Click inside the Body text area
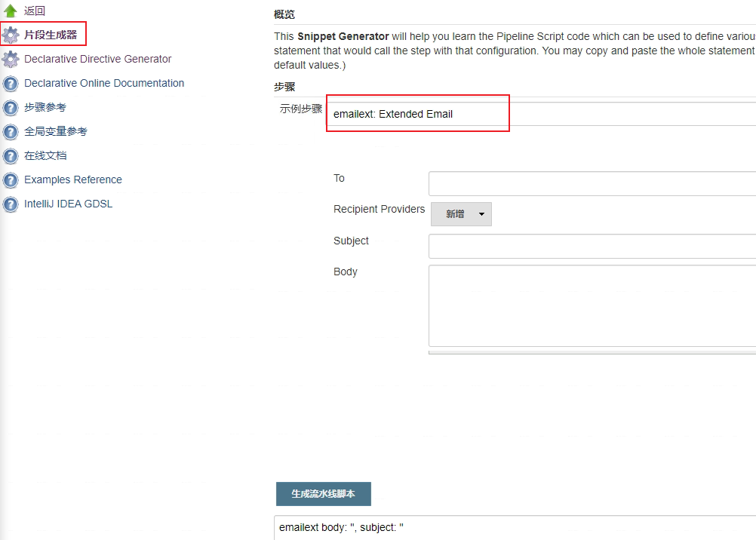This screenshot has width=756, height=540. 592,305
